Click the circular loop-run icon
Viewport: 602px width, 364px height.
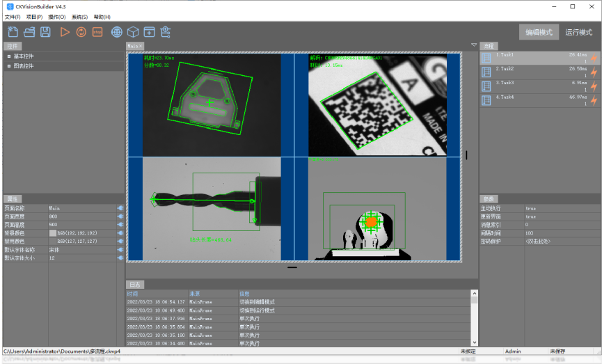(81, 32)
